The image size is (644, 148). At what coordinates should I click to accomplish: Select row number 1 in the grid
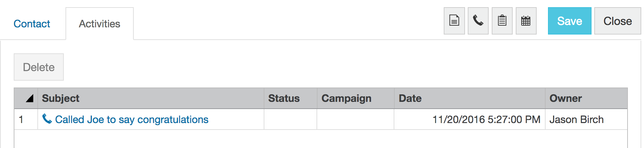(21, 119)
